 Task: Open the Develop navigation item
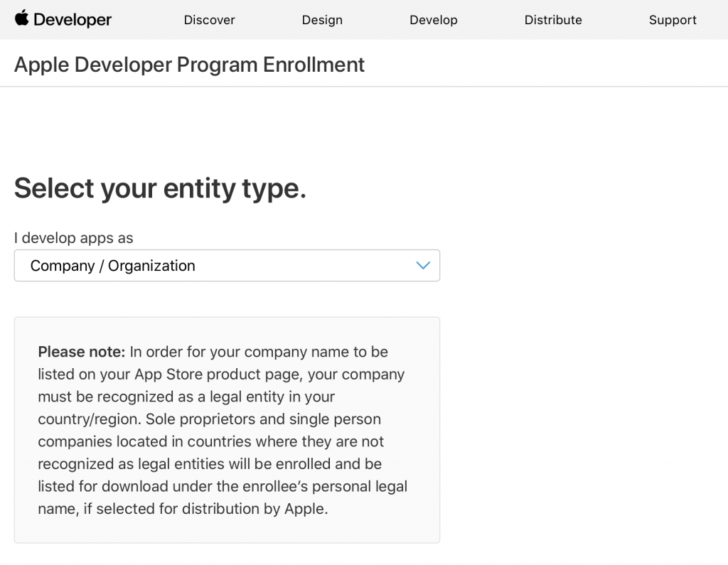[x=434, y=20]
